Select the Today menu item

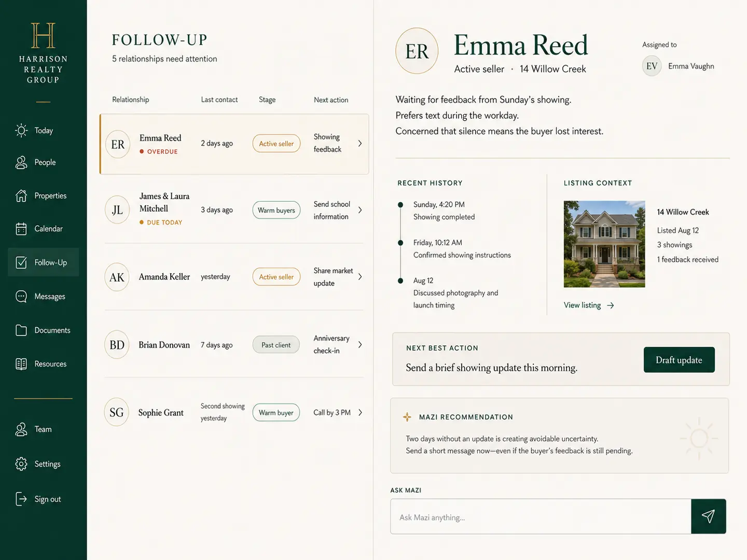tap(44, 131)
